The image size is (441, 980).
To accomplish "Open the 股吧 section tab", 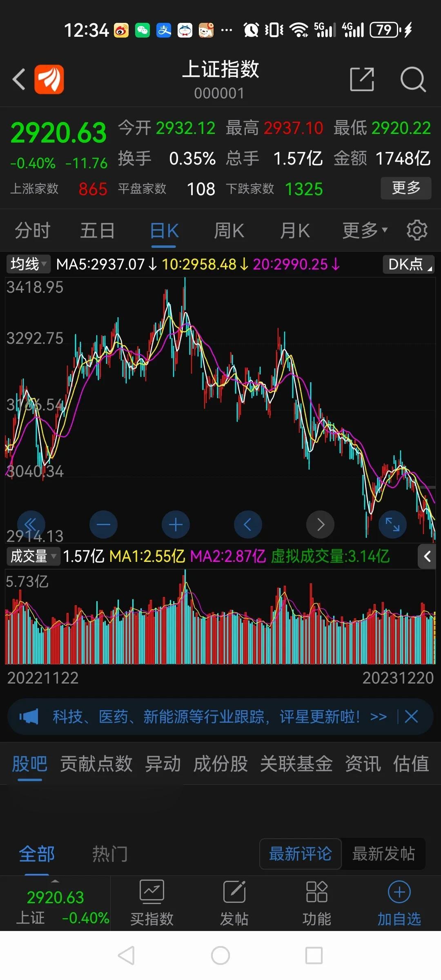I will click(30, 764).
